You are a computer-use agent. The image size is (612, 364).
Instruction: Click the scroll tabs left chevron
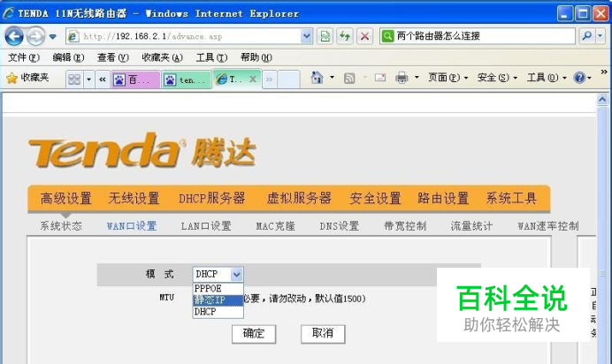(x=103, y=80)
